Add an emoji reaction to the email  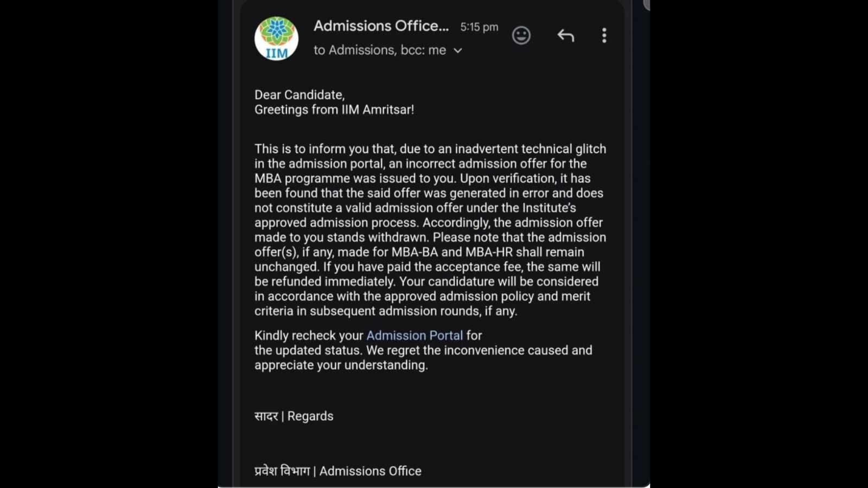pyautogui.click(x=521, y=35)
